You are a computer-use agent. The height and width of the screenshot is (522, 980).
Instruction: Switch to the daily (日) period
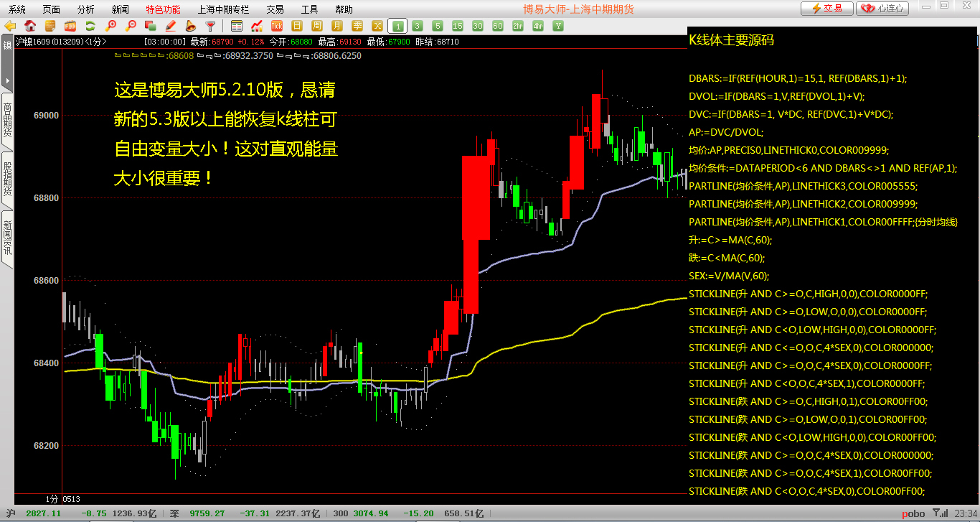tap(297, 26)
